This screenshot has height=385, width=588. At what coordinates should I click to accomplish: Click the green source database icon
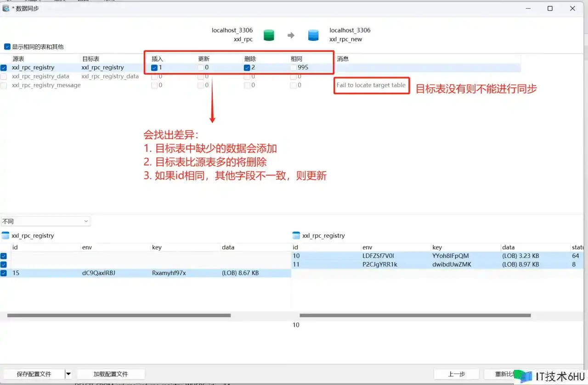tap(269, 35)
